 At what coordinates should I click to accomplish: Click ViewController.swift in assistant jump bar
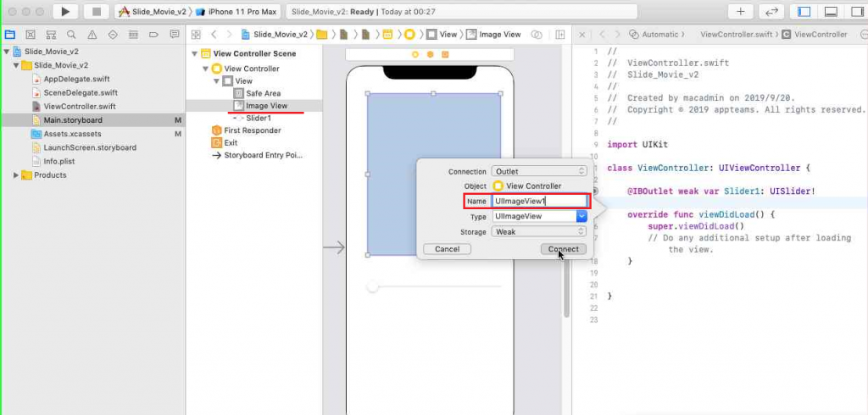[736, 35]
